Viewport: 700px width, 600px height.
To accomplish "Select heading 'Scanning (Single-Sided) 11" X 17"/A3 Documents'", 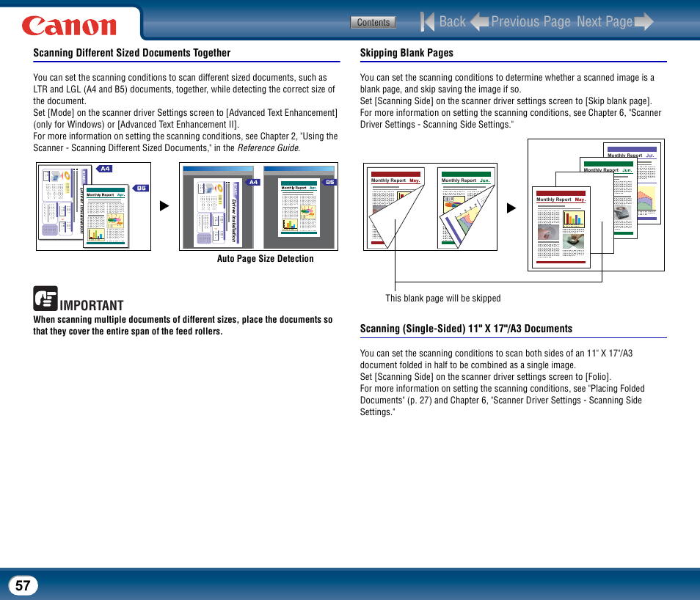I will pos(466,329).
